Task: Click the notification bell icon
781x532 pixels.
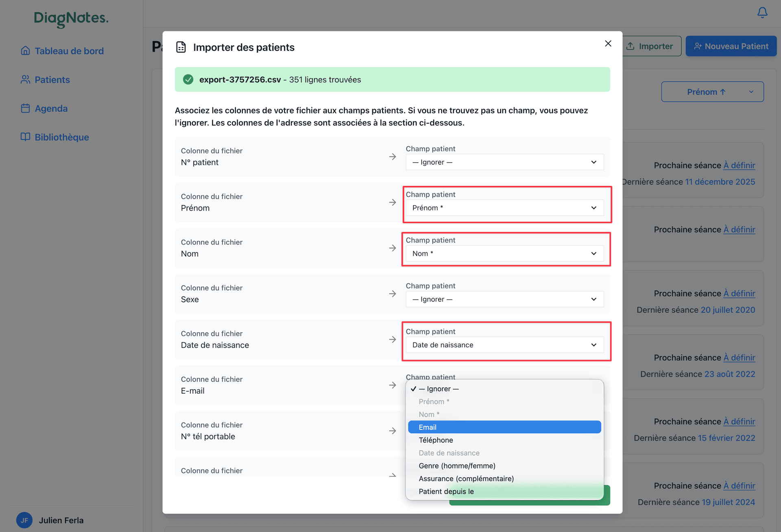Action: point(762,13)
